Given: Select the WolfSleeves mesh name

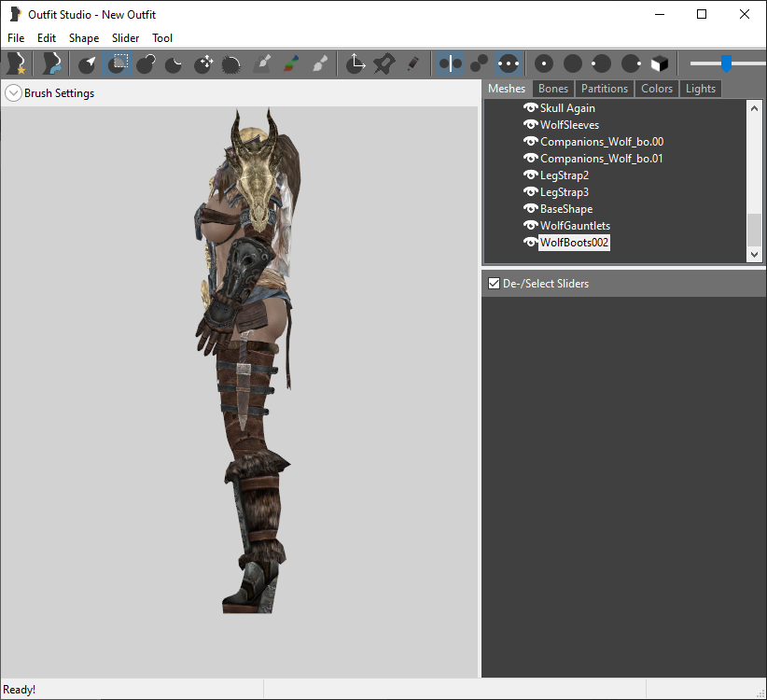Looking at the screenshot, I should 569,125.
